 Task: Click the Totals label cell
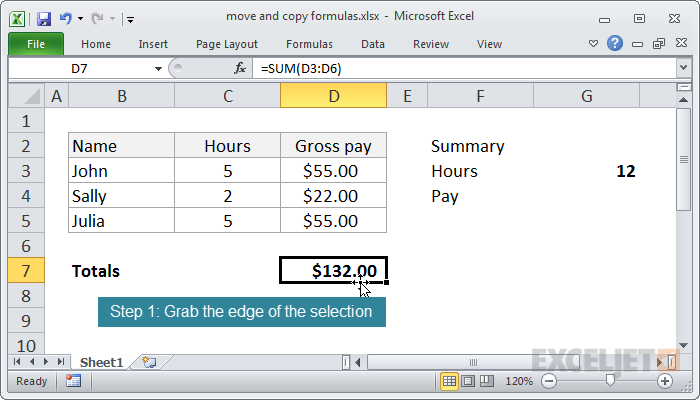121,271
